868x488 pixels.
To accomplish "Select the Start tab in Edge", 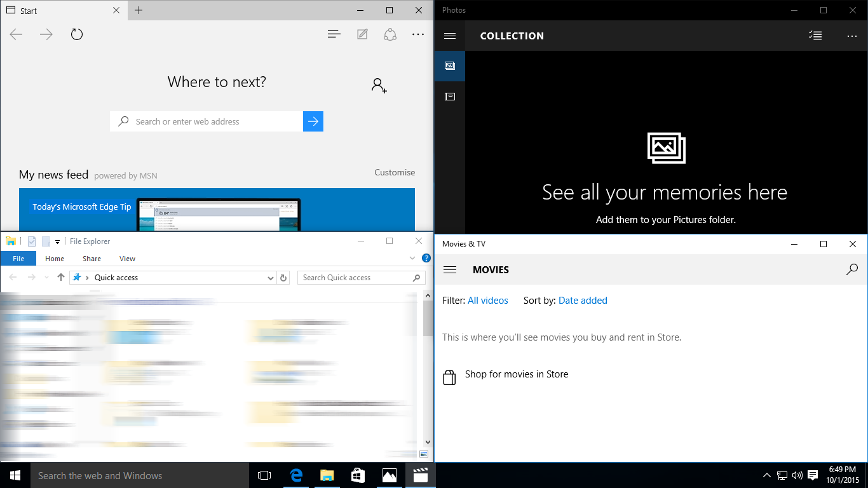I will click(x=64, y=10).
